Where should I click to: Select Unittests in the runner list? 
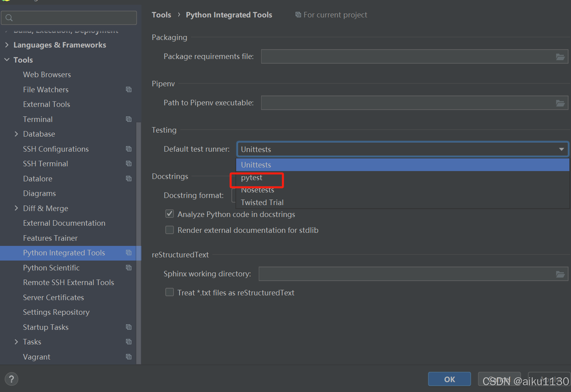point(403,165)
